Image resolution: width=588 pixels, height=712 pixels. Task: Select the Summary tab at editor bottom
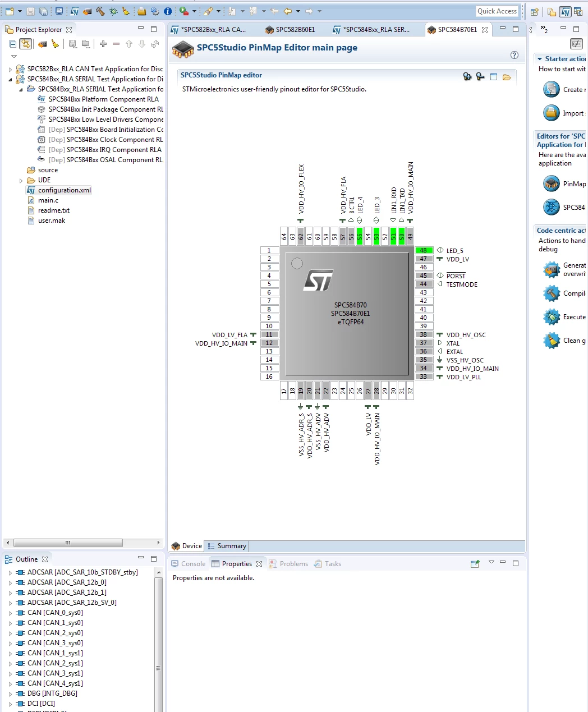[227, 546]
